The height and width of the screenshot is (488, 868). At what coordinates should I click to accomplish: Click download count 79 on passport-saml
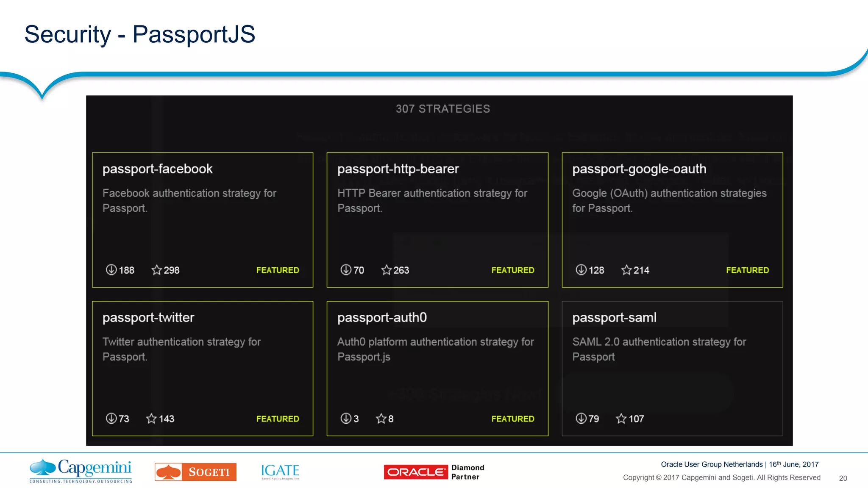pos(594,419)
